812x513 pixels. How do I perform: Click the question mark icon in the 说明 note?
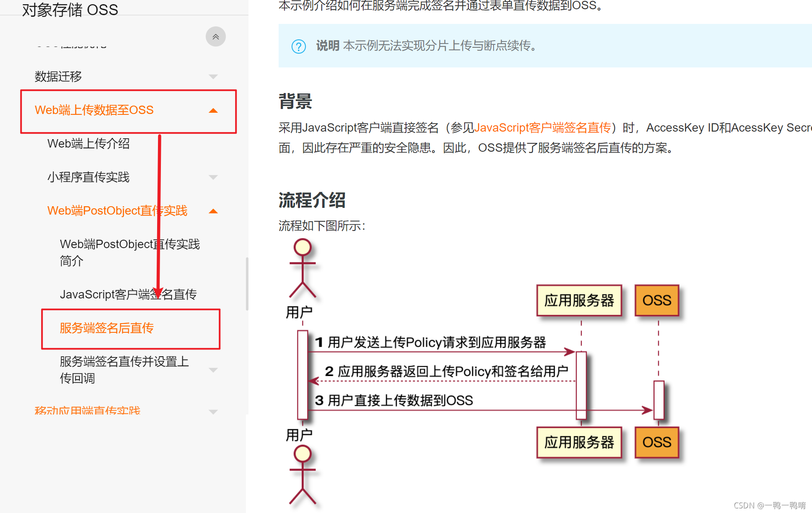(298, 47)
